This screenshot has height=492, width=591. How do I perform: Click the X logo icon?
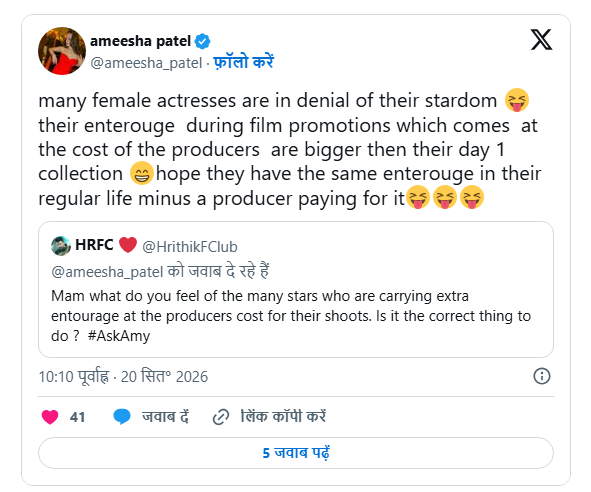[x=542, y=40]
